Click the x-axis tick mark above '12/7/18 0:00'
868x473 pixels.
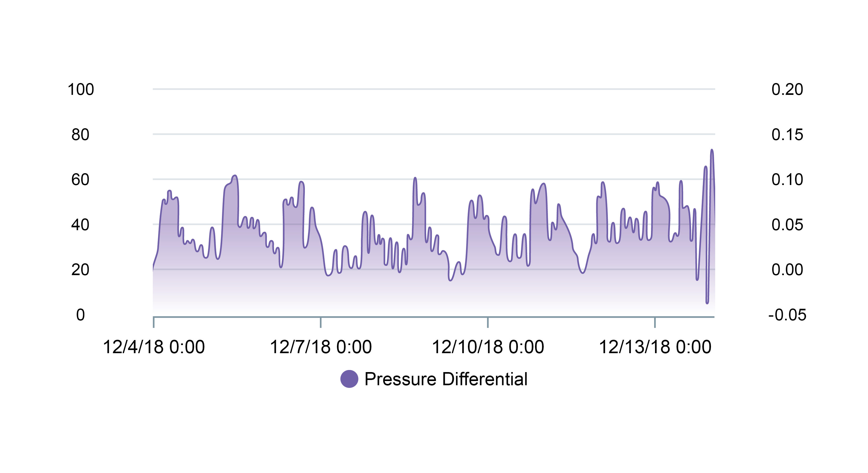click(321, 322)
